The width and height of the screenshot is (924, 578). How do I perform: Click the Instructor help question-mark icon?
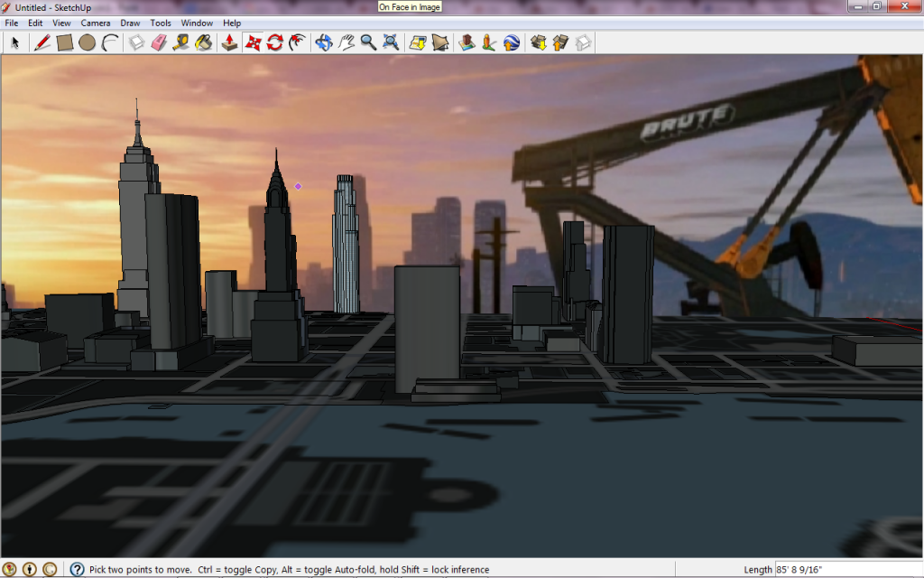tap(77, 570)
